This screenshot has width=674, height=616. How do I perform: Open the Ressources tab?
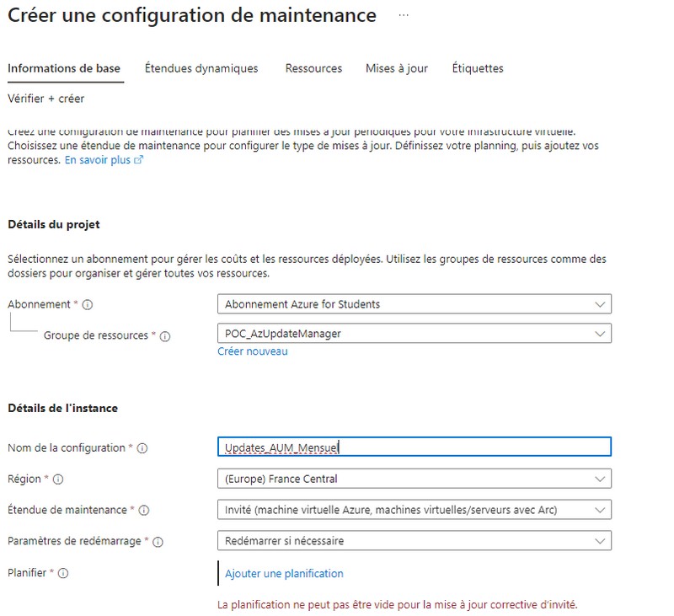(313, 68)
